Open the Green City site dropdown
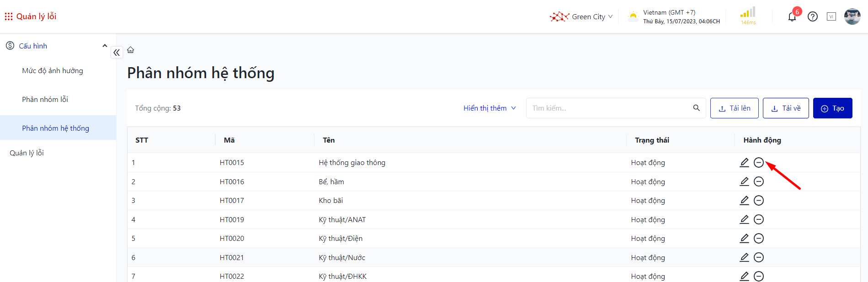 click(581, 17)
